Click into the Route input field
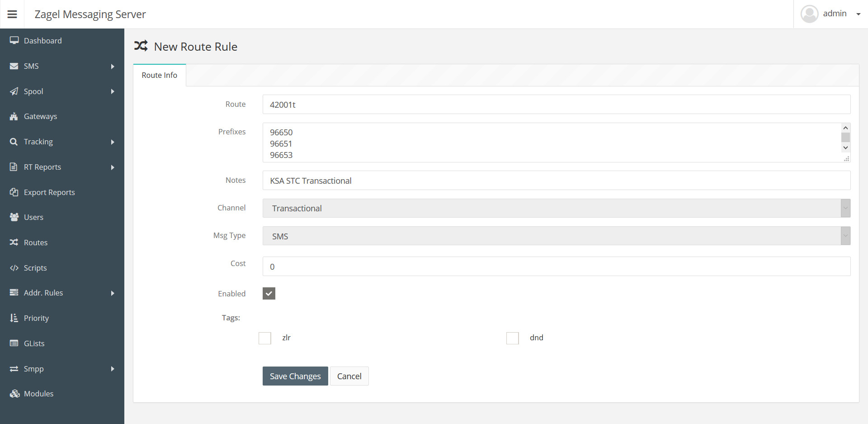Image resolution: width=868 pixels, height=424 pixels. click(x=557, y=105)
